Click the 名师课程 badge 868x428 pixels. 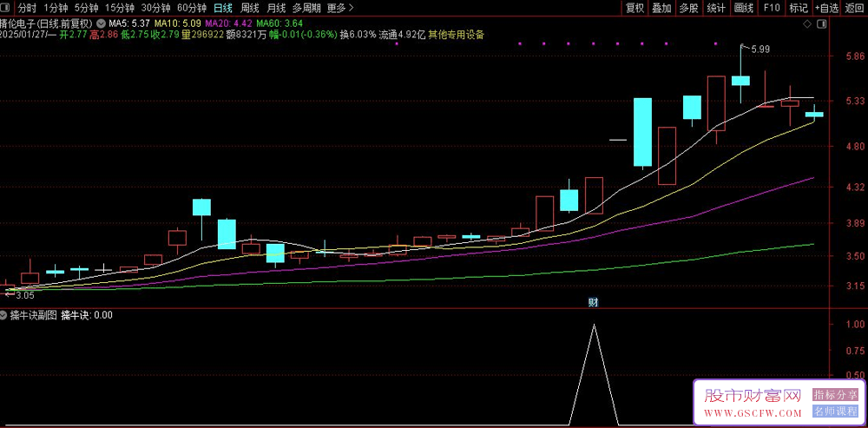point(835,412)
